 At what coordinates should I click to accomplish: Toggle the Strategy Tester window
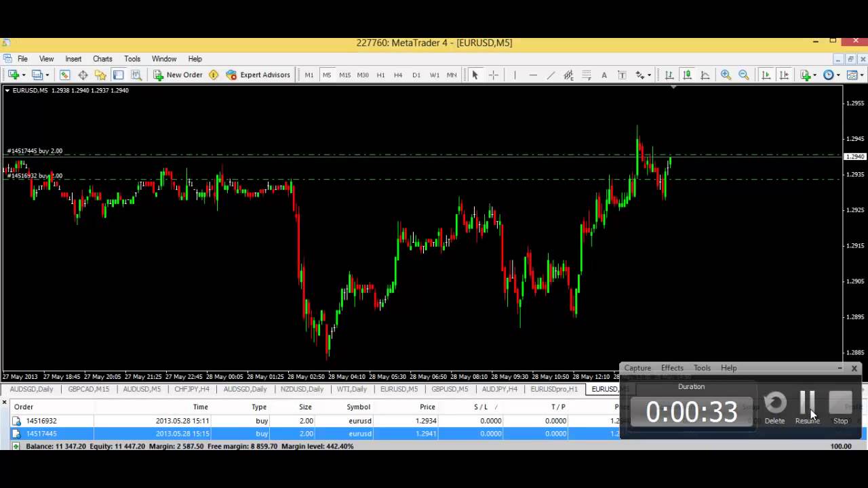click(x=136, y=75)
